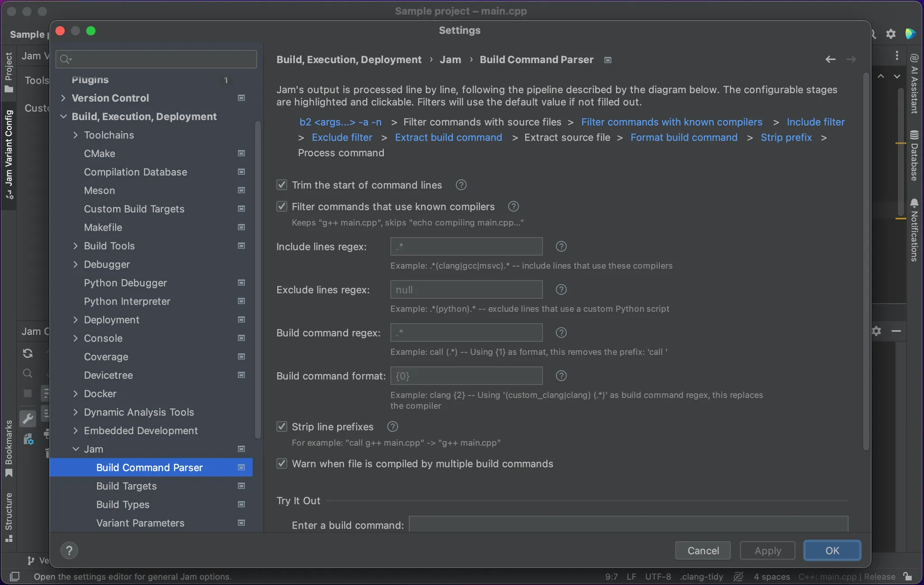Screen dimensions: 924x585
Task: Select Build Types under Jam
Action: 151,505
